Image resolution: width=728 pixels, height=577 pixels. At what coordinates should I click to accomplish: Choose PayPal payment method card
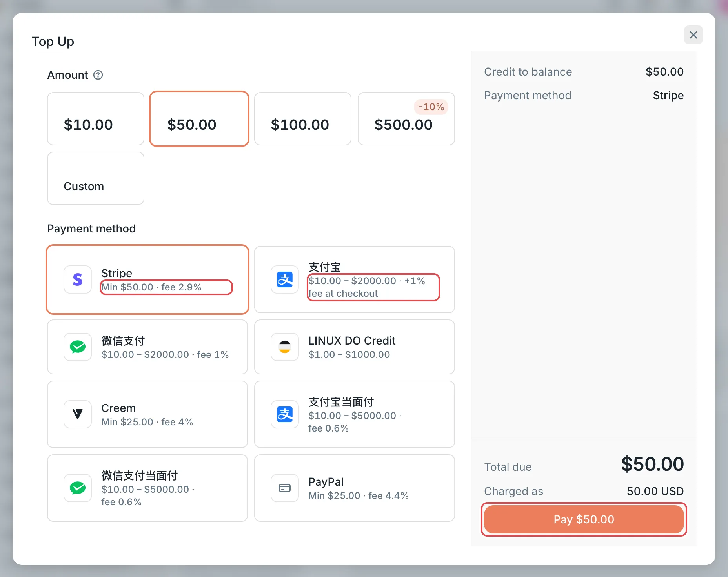355,488
